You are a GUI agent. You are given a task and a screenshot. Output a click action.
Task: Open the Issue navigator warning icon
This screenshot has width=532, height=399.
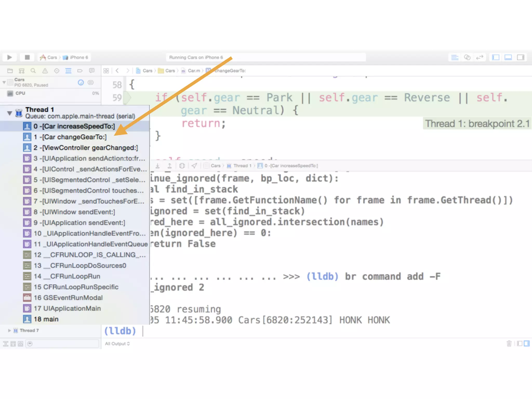(45, 71)
